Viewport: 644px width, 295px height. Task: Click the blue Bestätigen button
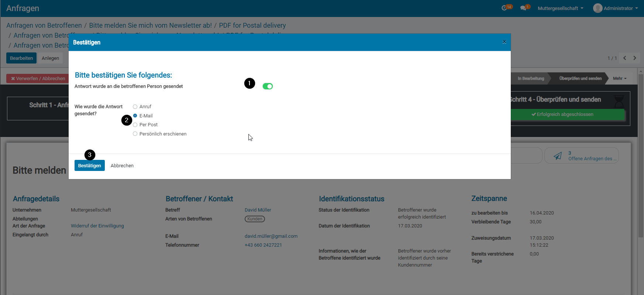coord(89,165)
